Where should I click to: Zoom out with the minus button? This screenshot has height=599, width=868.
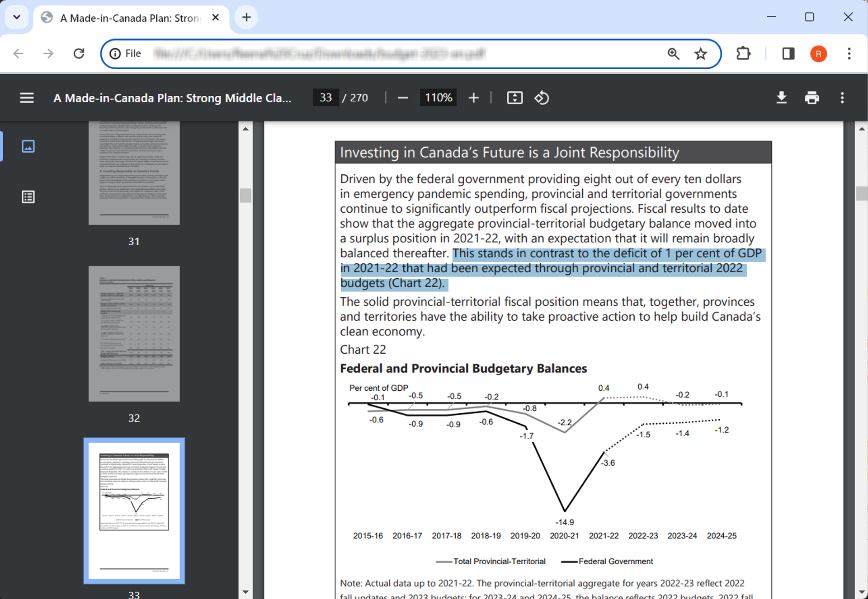click(402, 98)
